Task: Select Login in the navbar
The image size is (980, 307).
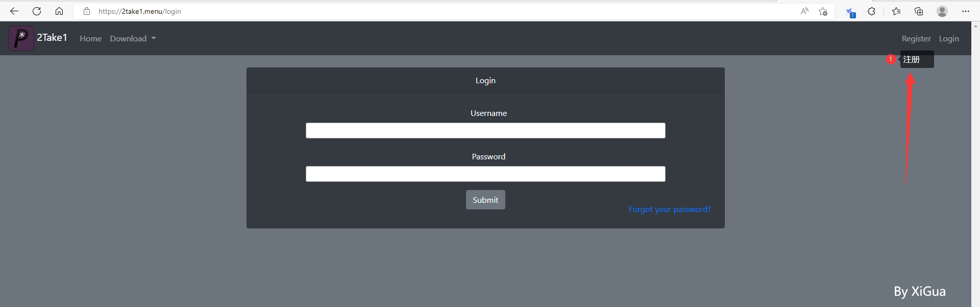Action: 948,39
